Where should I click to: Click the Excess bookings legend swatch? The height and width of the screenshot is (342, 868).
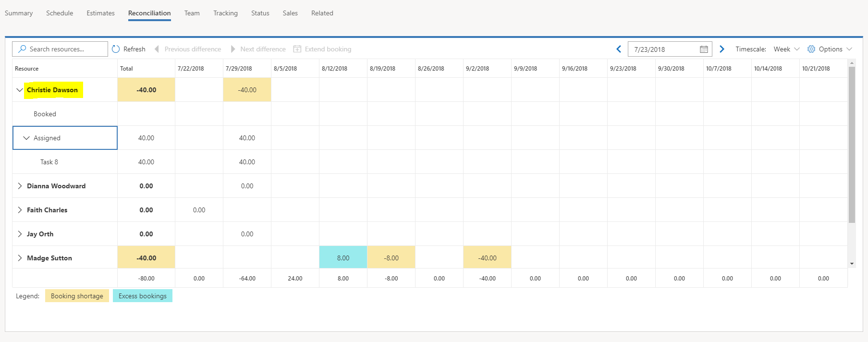coord(143,296)
